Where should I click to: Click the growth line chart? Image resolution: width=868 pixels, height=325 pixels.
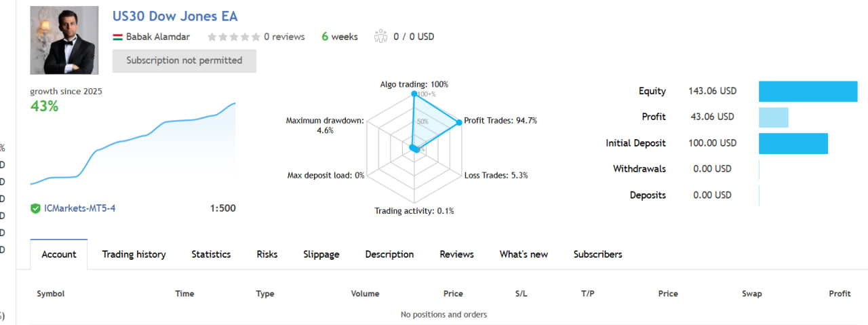133,144
